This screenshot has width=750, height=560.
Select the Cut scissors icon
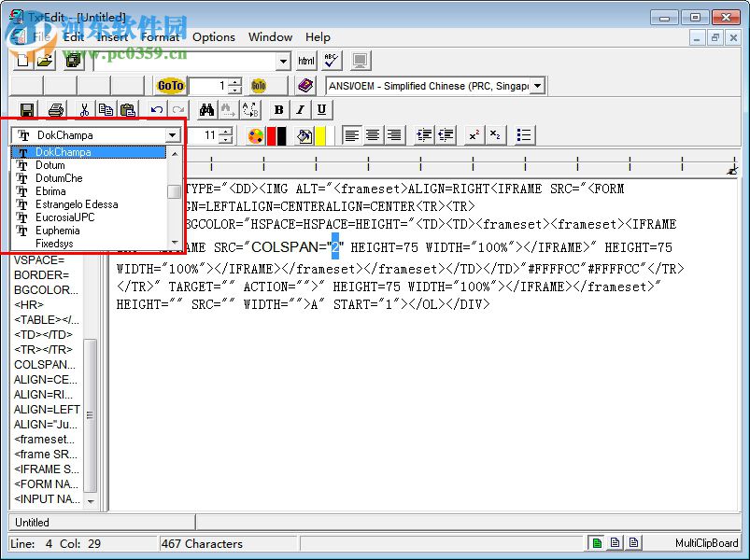tap(82, 109)
